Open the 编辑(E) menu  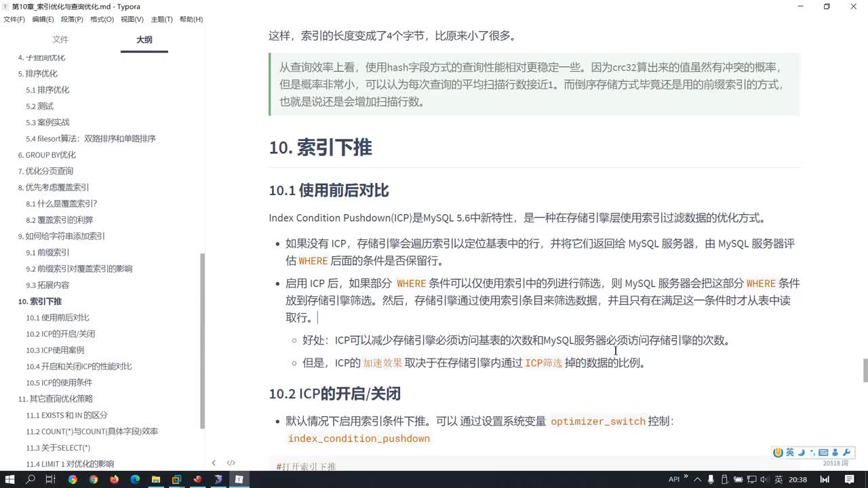43,19
